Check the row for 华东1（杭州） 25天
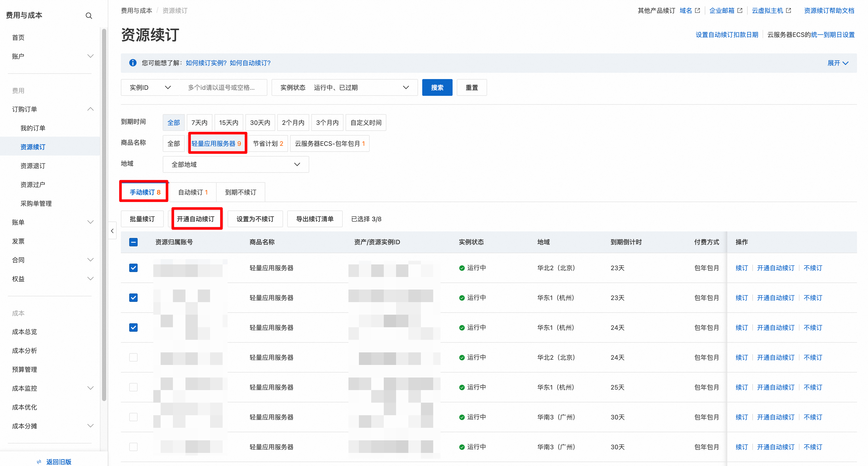Viewport: 868px width, 466px height. point(133,387)
